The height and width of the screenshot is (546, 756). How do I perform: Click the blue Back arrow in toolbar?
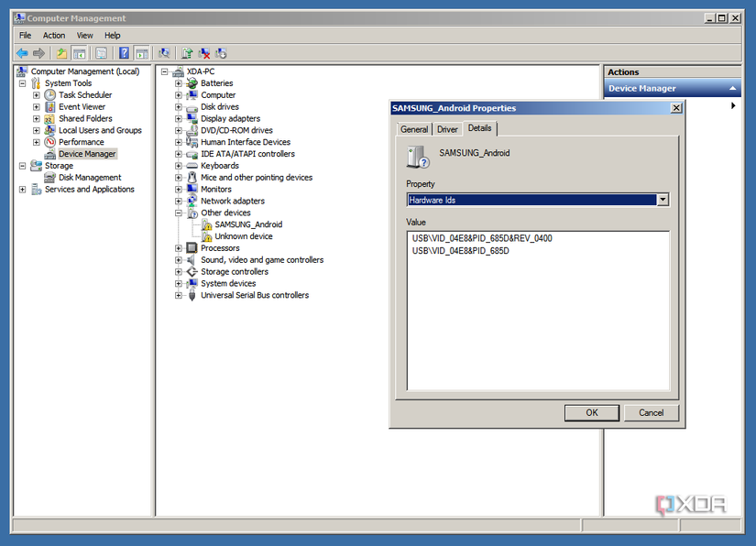pos(22,53)
